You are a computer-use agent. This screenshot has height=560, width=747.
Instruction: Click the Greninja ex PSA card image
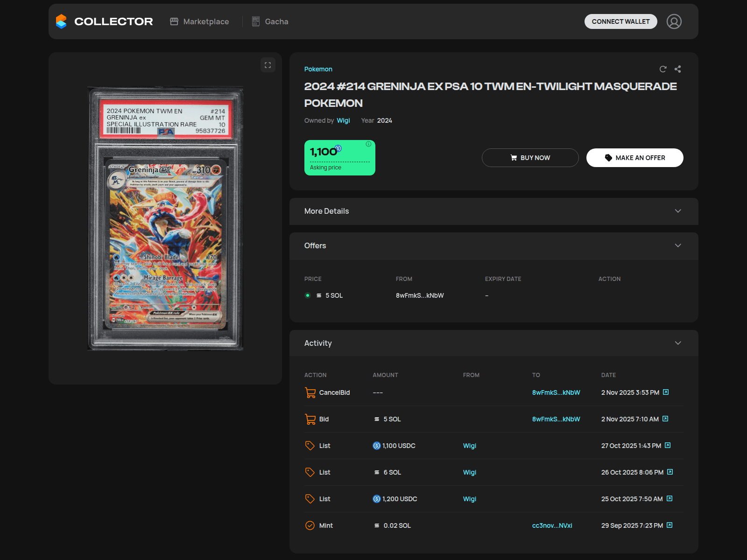point(165,218)
